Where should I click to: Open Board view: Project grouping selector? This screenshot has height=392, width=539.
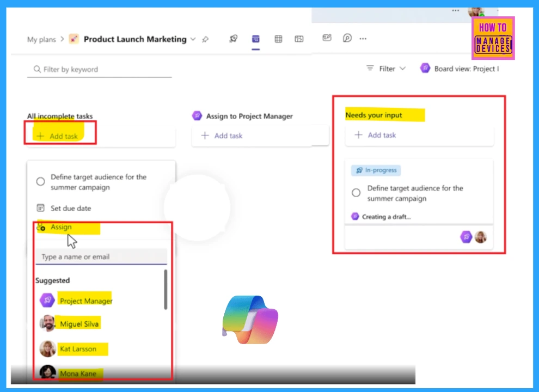pos(460,69)
